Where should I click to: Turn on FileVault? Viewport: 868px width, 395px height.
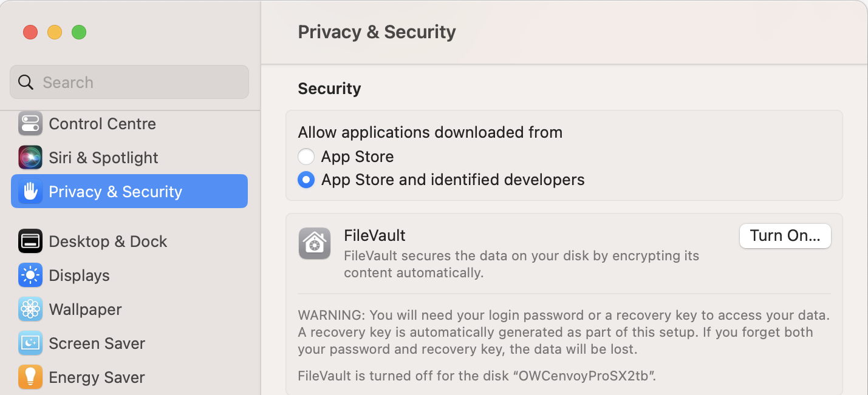[785, 236]
